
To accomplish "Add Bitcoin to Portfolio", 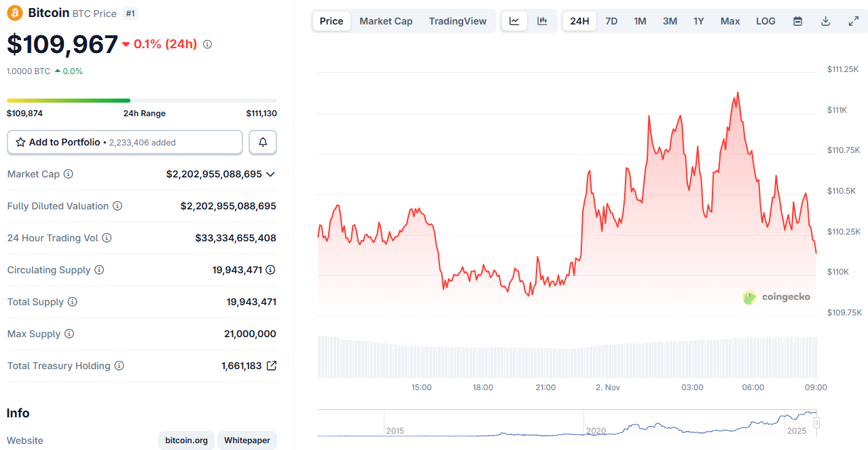I will pyautogui.click(x=125, y=143).
